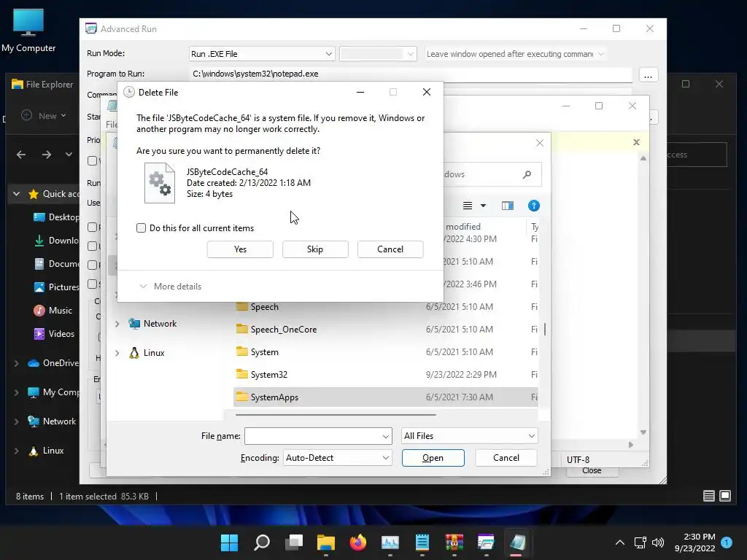Check 'Do this for all current items'
747x560 pixels.
click(x=141, y=228)
